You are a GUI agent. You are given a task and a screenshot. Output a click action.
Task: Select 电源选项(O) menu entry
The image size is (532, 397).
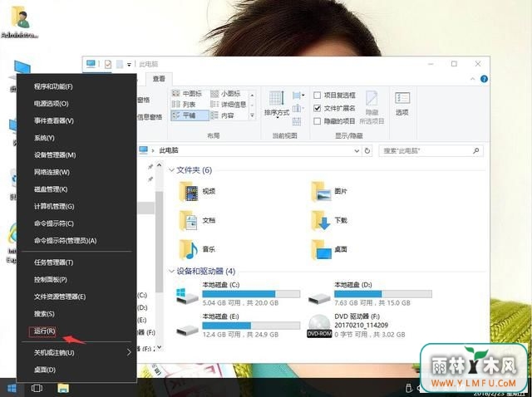pos(52,104)
